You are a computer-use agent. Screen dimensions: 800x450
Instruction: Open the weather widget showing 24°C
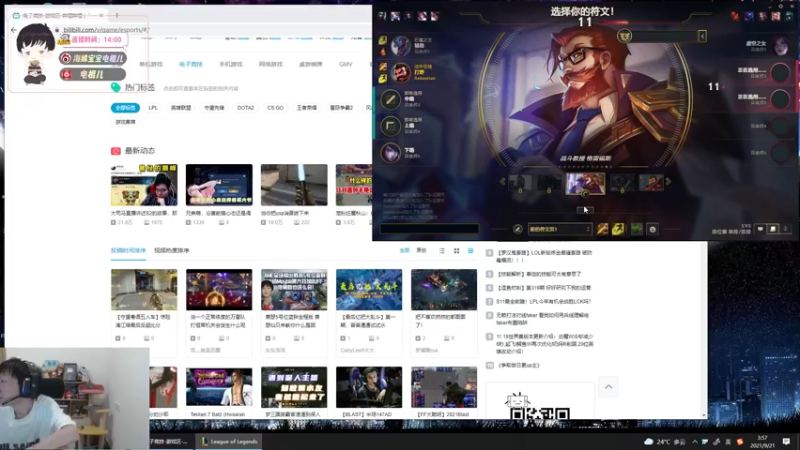tap(665, 442)
